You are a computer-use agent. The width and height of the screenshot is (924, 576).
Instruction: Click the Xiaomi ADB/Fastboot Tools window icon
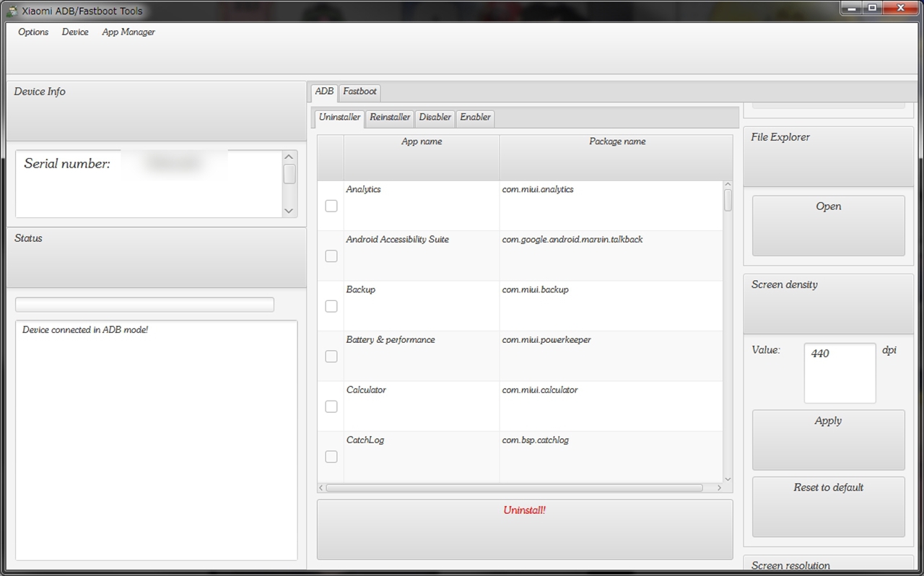[12, 12]
